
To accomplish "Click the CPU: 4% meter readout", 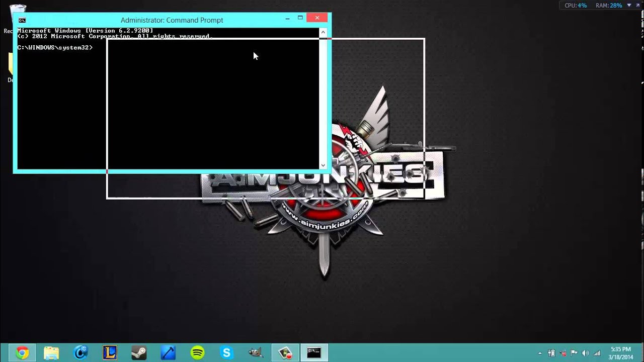I will click(576, 6).
